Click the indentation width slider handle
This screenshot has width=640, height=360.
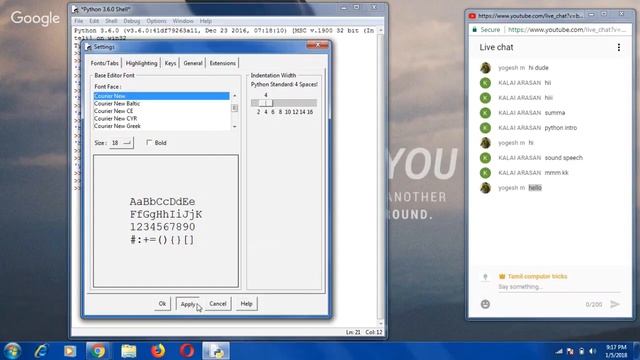coord(266,103)
